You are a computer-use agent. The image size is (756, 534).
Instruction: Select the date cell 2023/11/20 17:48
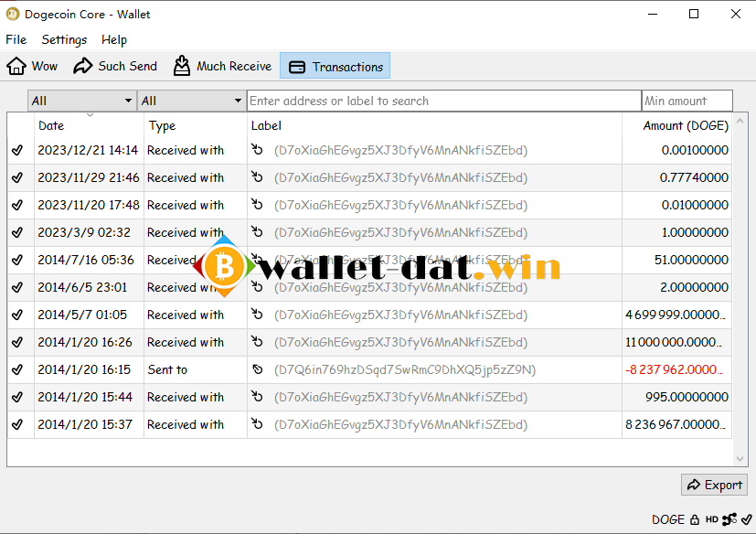[89, 205]
